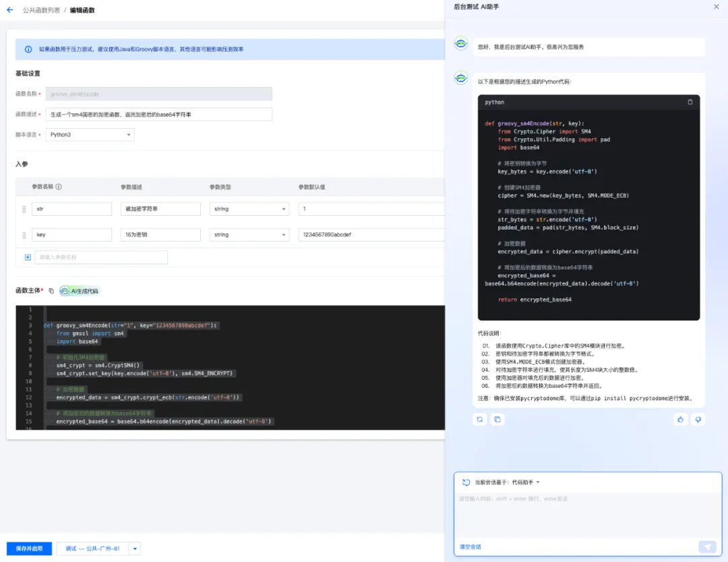The width and height of the screenshot is (728, 562).
Task: Click the 1234567890abcdef default value field
Action: click(371, 235)
